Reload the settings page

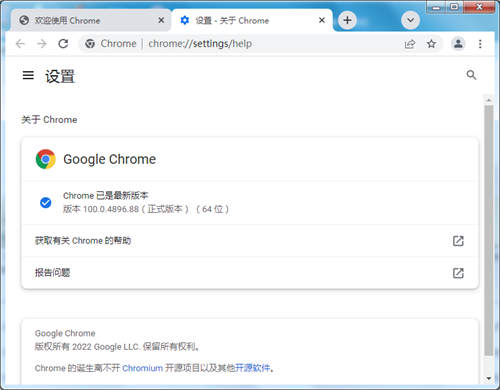pos(63,44)
